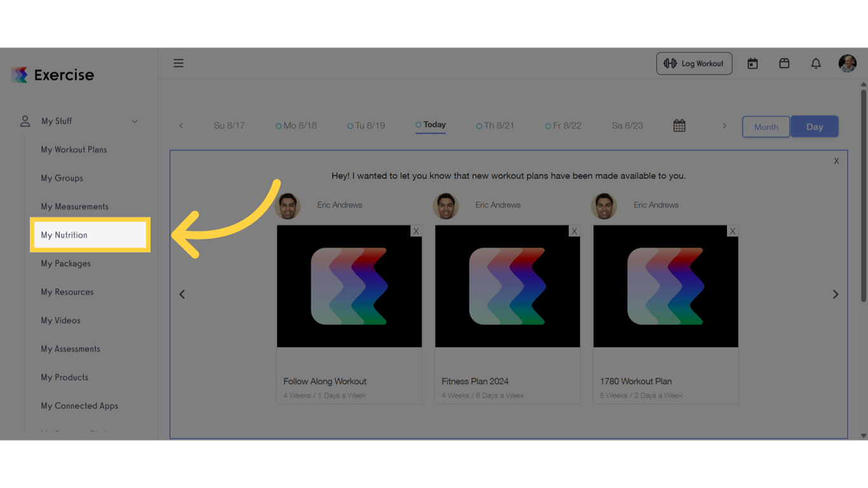Viewport: 868px width, 488px height.
Task: Show next workout plan cards in carousel
Action: pos(836,294)
